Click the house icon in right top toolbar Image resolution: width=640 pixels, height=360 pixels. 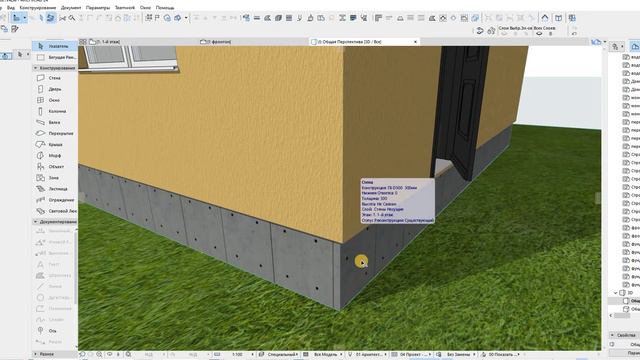click(544, 18)
